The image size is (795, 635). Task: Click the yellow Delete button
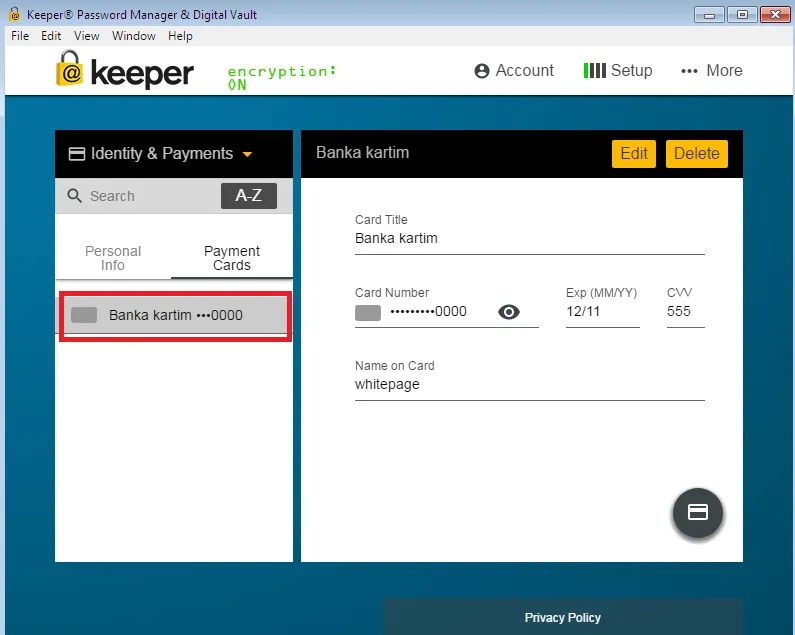tap(697, 154)
